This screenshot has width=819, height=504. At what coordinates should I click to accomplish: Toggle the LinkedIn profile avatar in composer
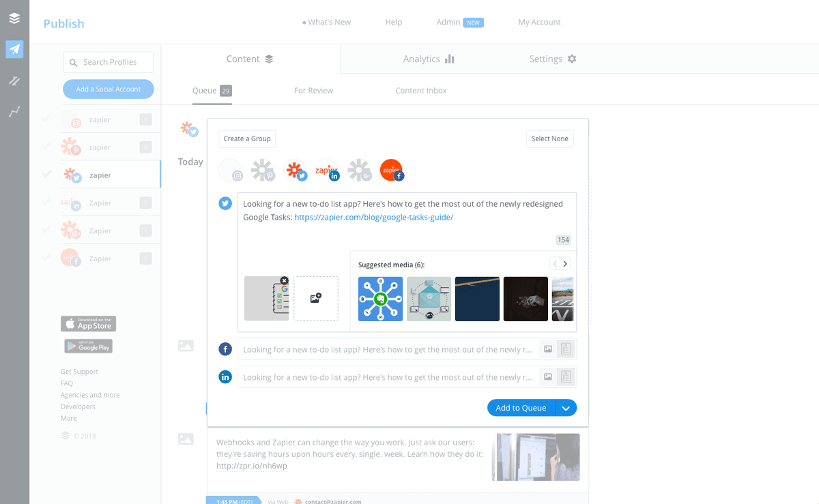coord(328,171)
